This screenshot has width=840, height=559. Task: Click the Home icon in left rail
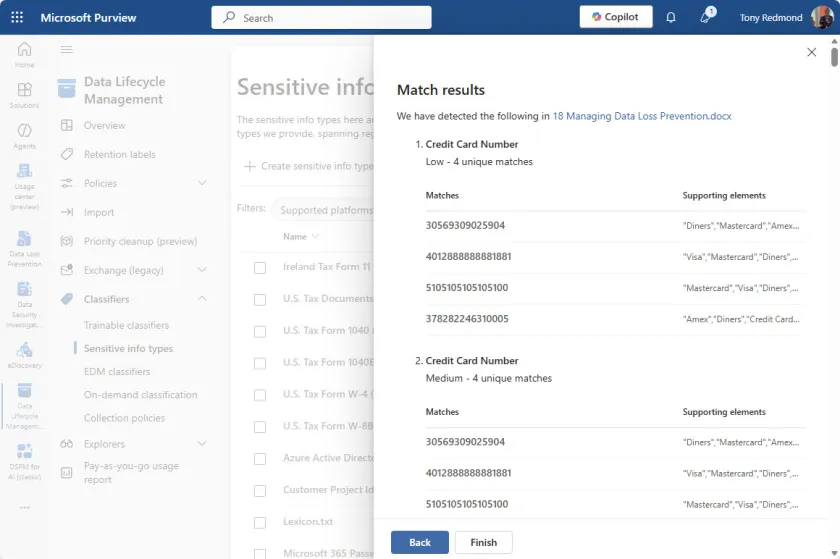(24, 51)
